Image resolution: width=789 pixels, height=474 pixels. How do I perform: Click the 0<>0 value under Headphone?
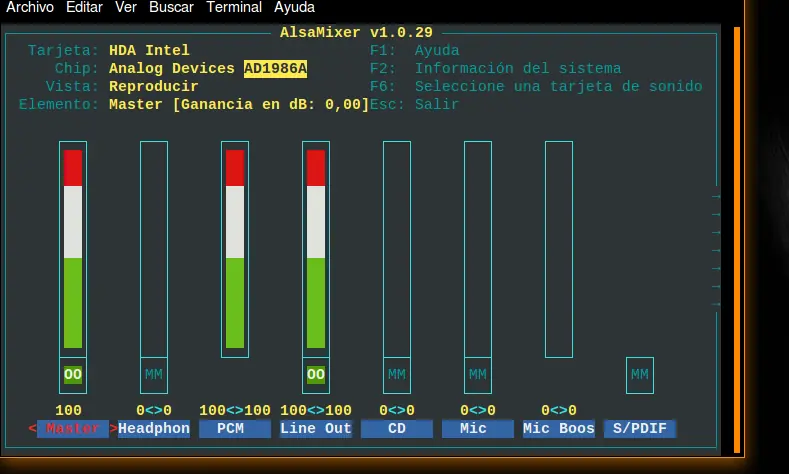(x=154, y=411)
